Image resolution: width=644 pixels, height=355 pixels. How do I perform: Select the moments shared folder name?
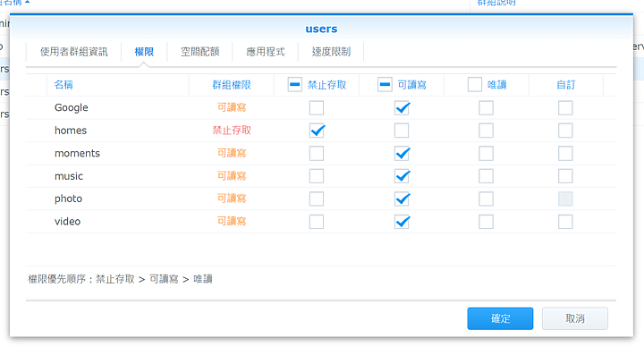(x=77, y=153)
